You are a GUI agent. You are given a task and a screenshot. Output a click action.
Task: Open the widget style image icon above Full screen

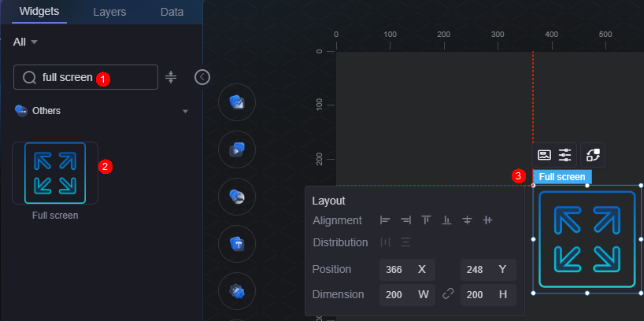(544, 155)
